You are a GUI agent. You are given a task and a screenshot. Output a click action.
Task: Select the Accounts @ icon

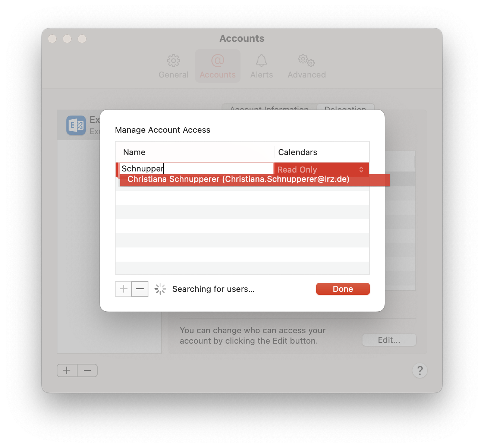coord(218,60)
